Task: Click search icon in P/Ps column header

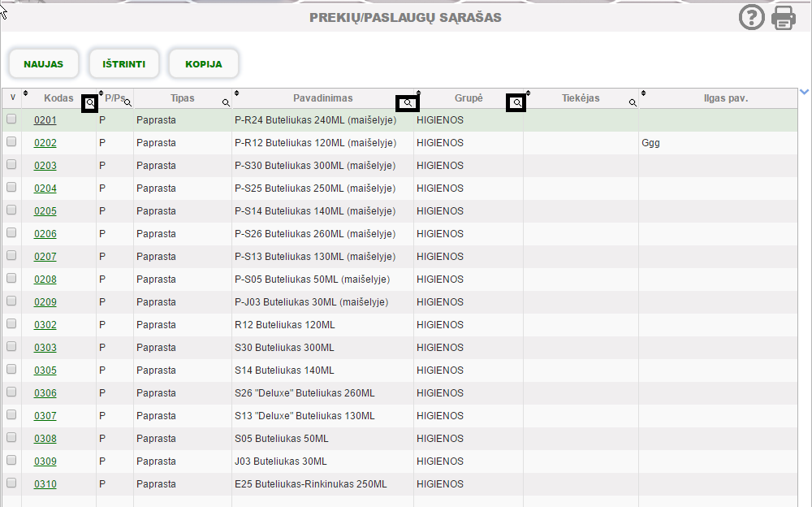Action: click(x=127, y=103)
